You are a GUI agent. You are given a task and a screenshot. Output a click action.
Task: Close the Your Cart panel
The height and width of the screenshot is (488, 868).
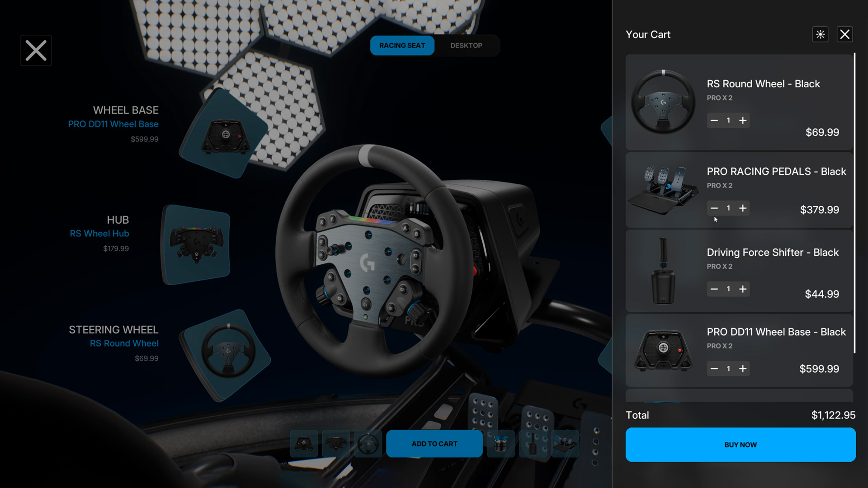(x=844, y=34)
